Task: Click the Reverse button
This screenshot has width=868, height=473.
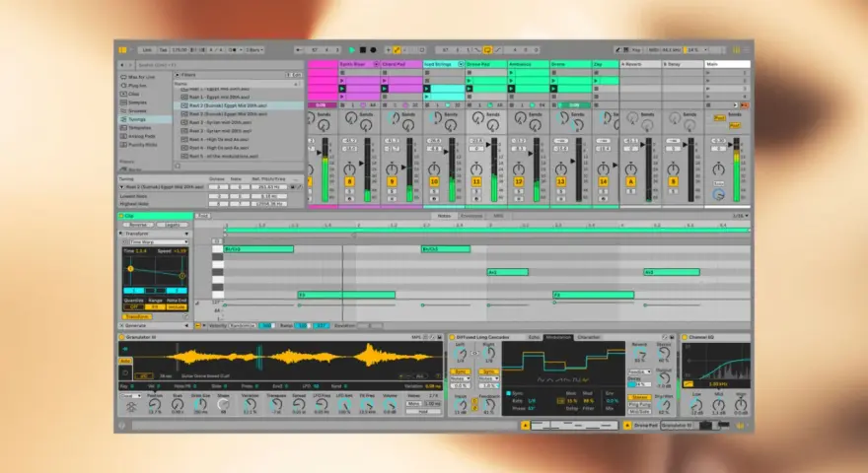Action: 138,225
